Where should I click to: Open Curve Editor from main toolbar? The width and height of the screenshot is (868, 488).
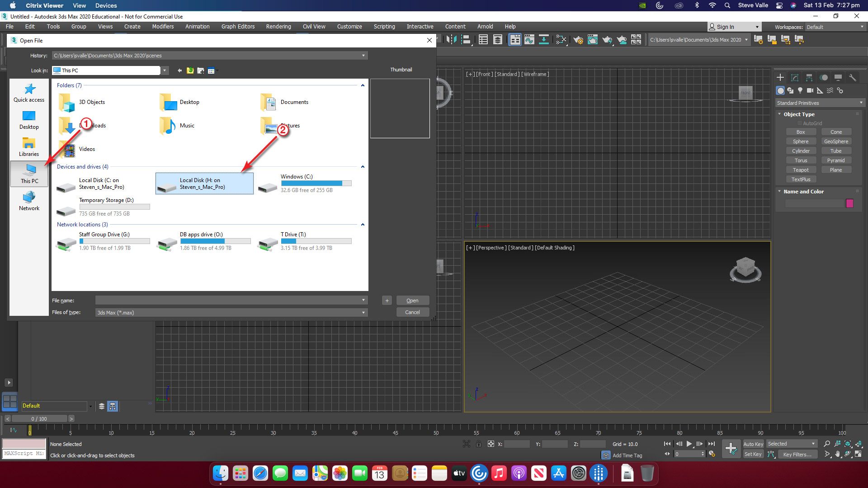529,40
